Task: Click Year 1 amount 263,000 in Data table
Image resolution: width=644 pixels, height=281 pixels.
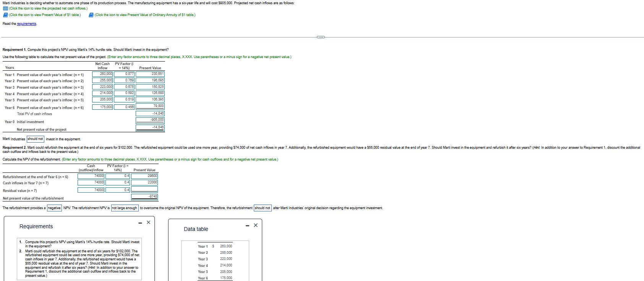Action: (x=226, y=246)
